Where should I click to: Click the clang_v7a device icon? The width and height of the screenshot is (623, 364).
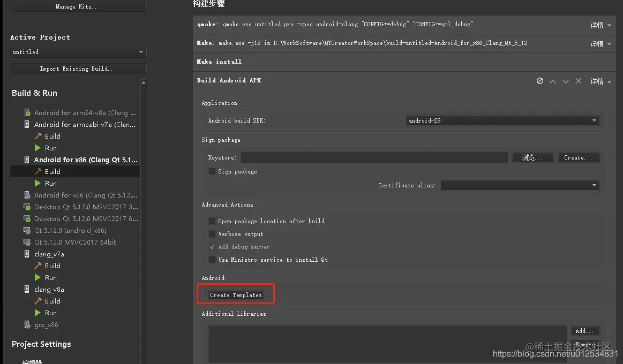(27, 254)
